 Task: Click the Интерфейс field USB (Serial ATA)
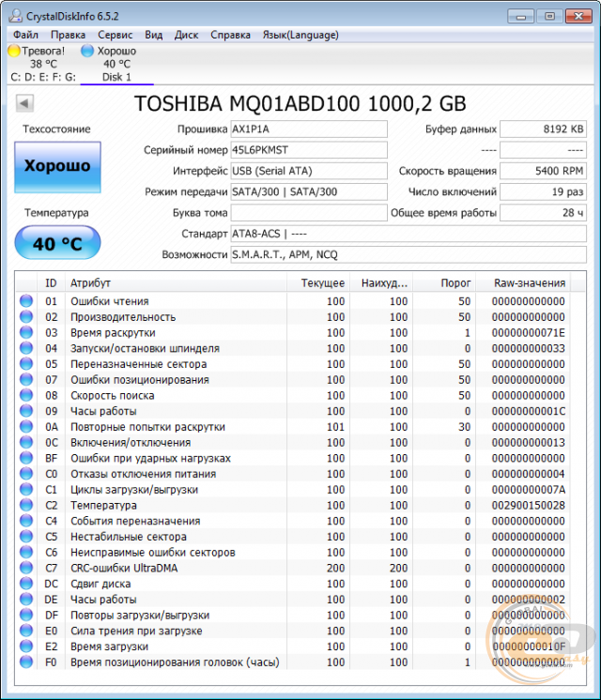pos(309,171)
